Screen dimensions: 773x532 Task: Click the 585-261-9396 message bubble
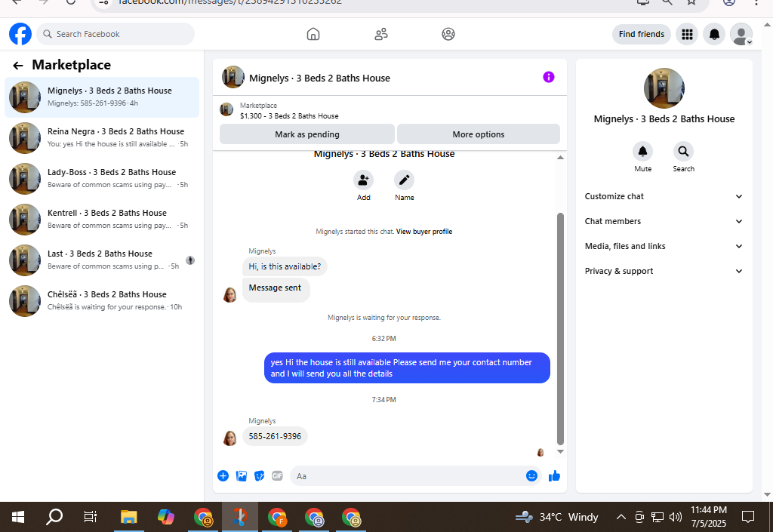coord(275,436)
